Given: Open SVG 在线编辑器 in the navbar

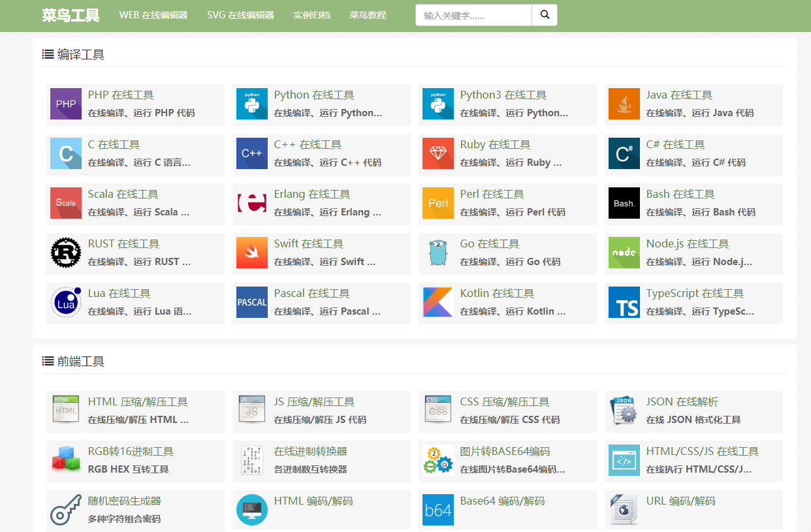Looking at the screenshot, I should point(240,15).
